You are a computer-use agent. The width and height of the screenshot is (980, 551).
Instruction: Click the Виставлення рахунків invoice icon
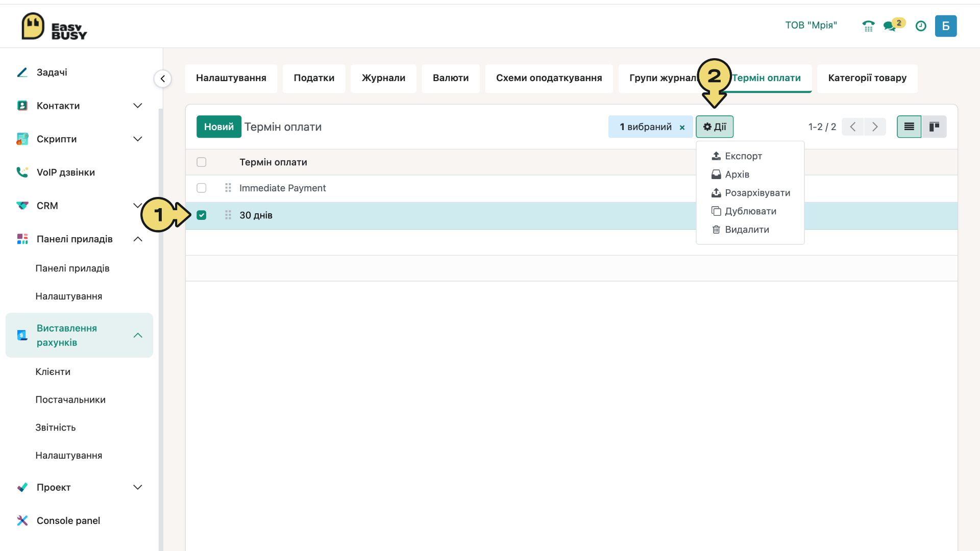(22, 335)
